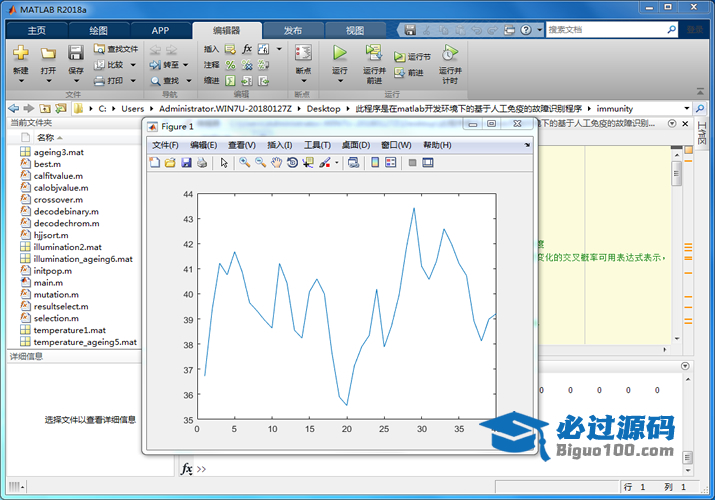Click the 运行节 (Run Section) button

click(x=412, y=57)
